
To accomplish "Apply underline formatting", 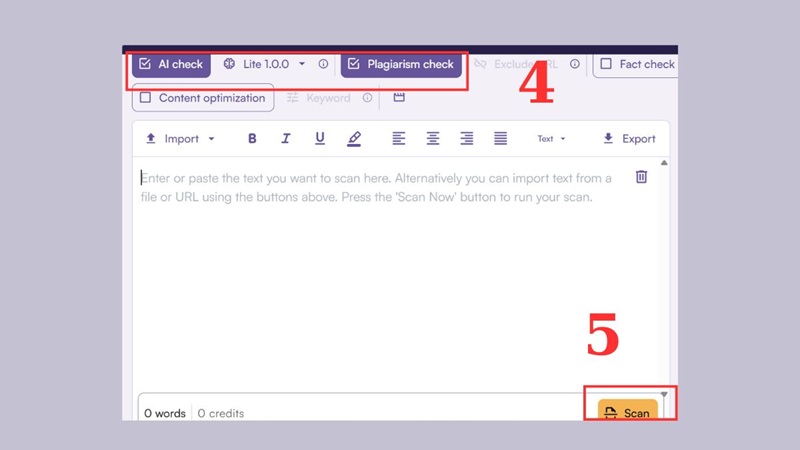I will [x=320, y=139].
